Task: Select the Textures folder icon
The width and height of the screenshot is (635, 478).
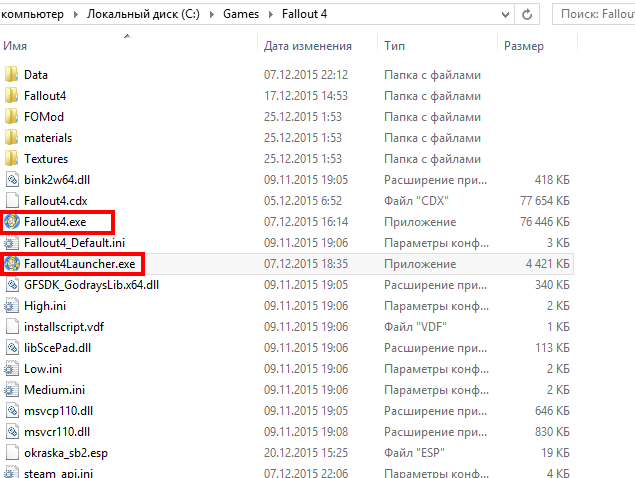Action: (12, 159)
